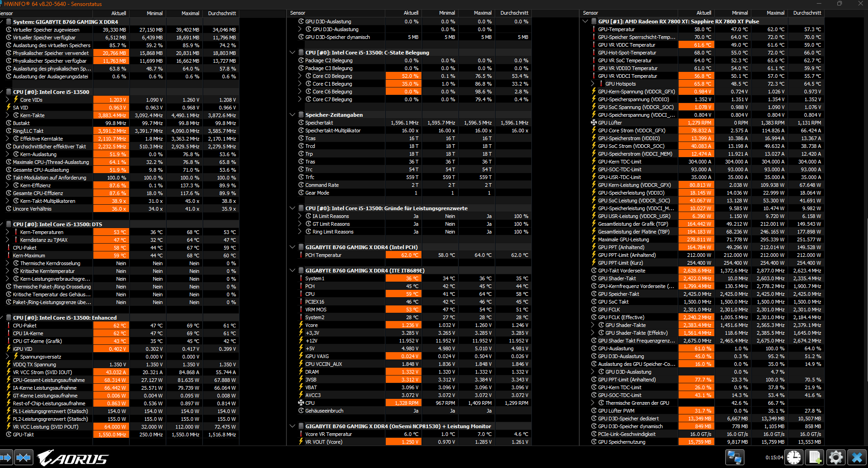The width and height of the screenshot is (868, 468).
Task: Click Durchschnitt column header above System sensors
Action: (x=222, y=13)
